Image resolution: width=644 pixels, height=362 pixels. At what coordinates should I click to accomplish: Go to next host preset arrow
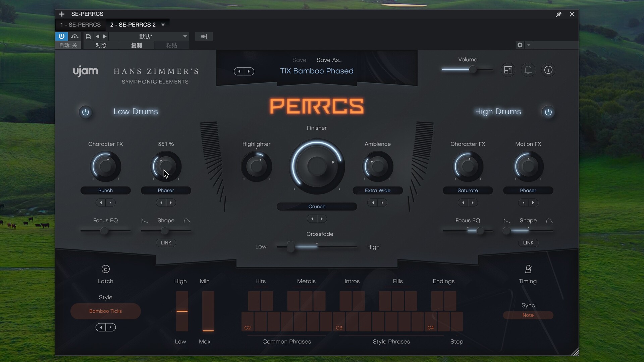[105, 36]
